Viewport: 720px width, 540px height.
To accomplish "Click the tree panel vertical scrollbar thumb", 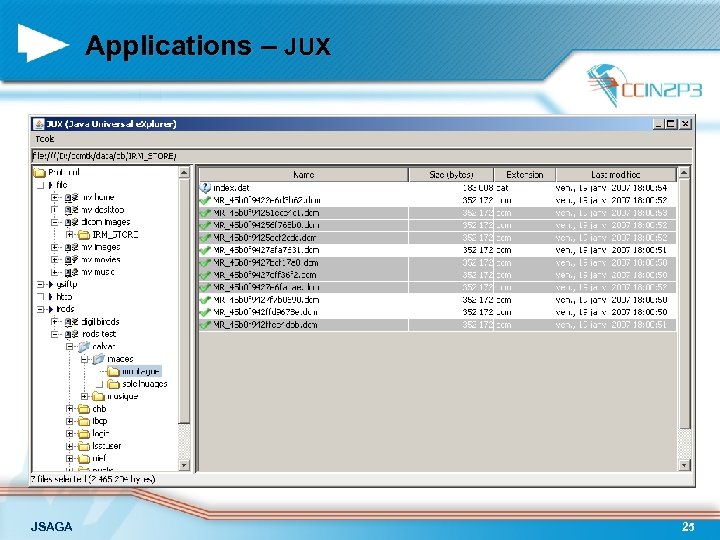I will click(184, 301).
